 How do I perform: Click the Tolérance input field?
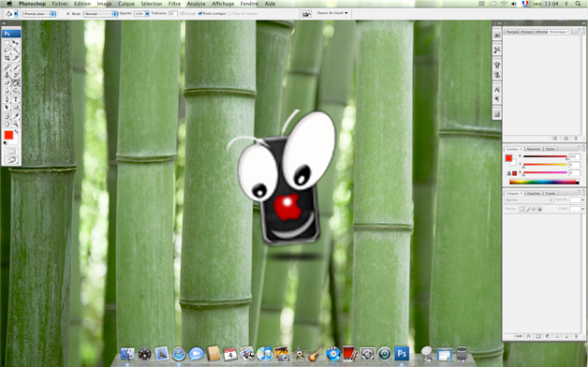(172, 13)
